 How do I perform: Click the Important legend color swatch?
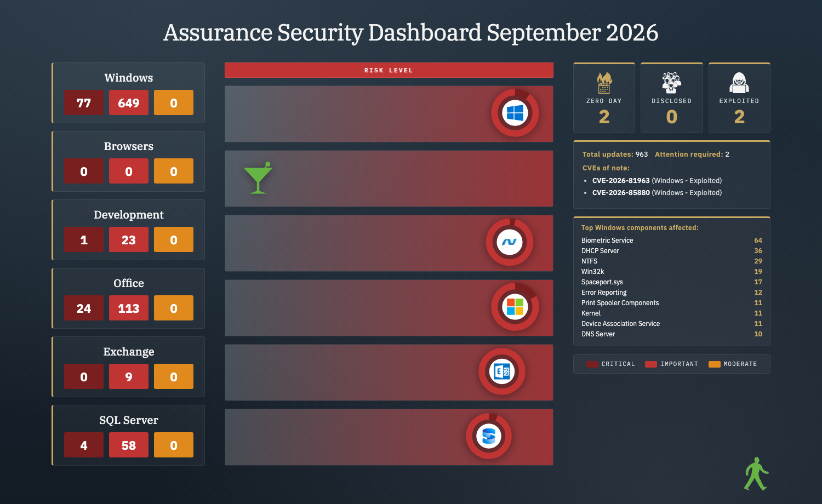click(651, 364)
